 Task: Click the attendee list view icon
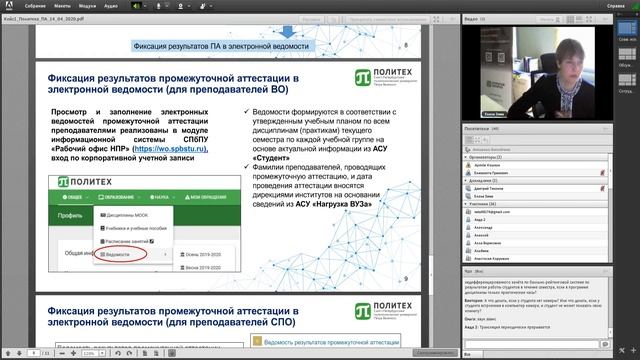[469, 140]
